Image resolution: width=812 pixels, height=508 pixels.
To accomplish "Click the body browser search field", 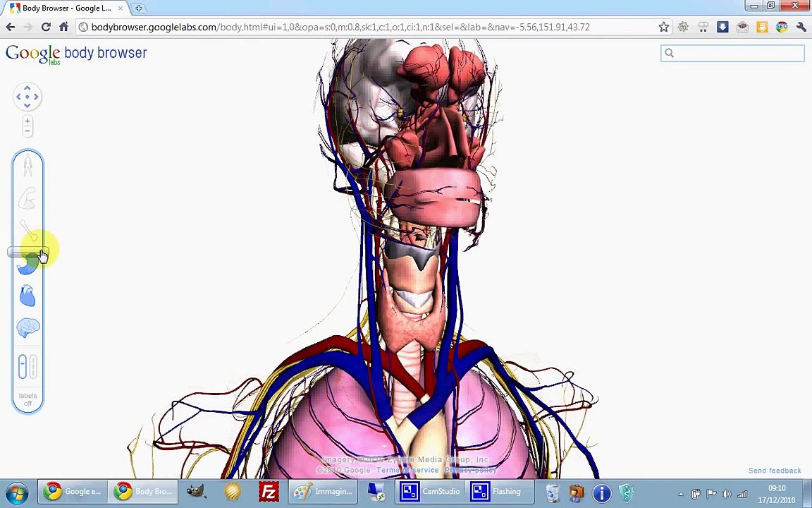I will click(732, 53).
